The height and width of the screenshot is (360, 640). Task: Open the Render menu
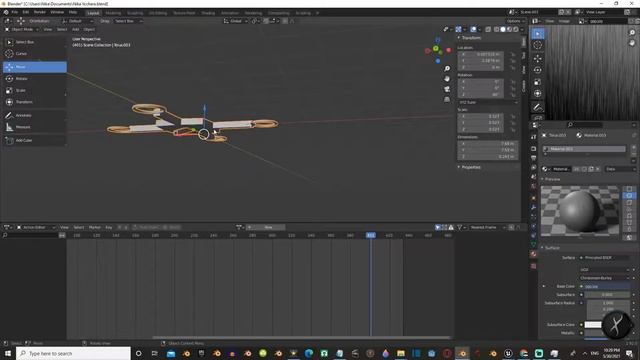click(x=40, y=13)
